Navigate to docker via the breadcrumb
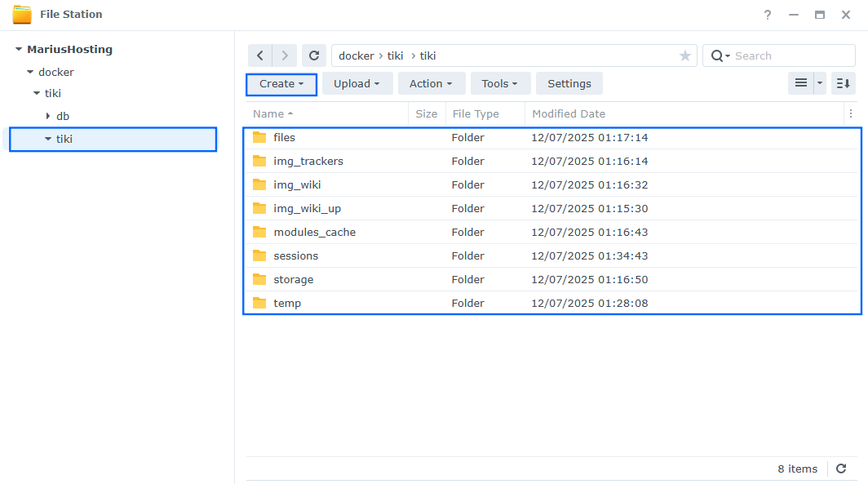This screenshot has height=484, width=868. click(356, 55)
